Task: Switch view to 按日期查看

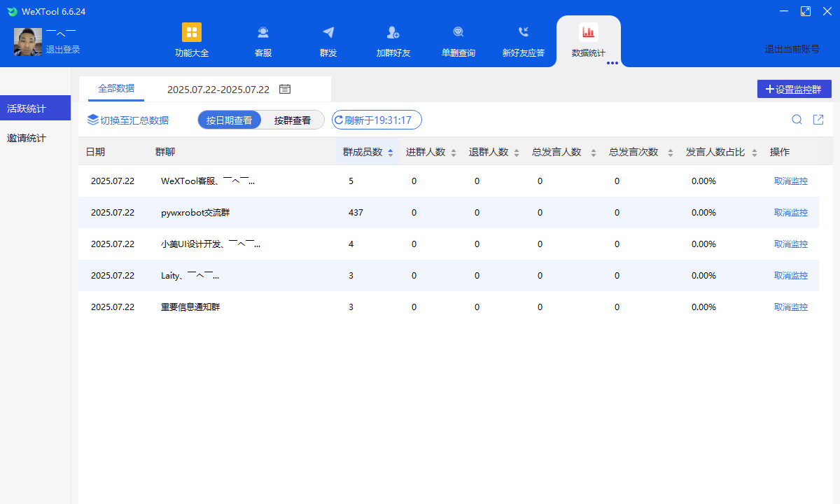Action: tap(230, 120)
